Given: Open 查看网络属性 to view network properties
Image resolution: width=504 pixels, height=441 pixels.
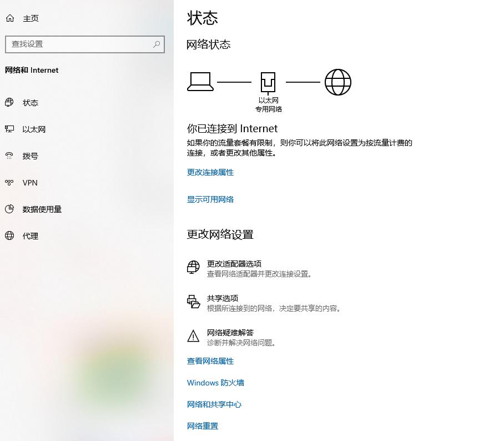Looking at the screenshot, I should click(x=210, y=361).
